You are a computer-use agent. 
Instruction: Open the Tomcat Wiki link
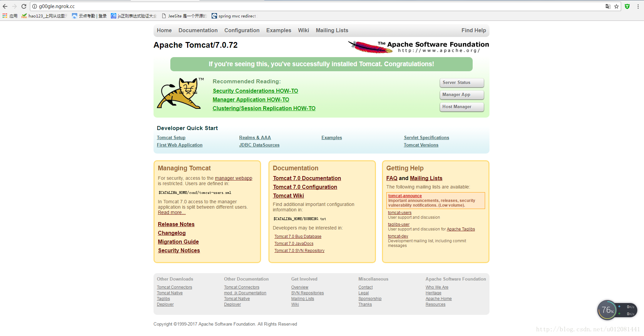coord(289,196)
